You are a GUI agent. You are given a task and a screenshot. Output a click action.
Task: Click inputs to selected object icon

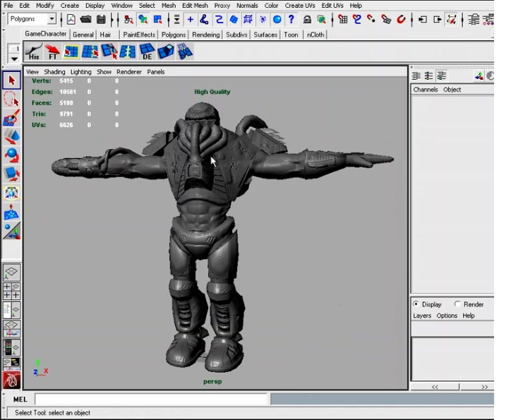pos(423,20)
